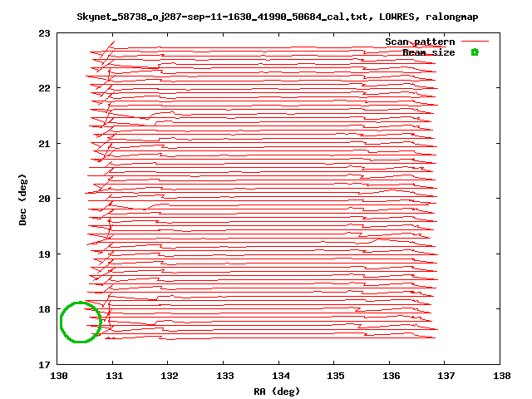Click the Dec (deg) axis label

click(22, 199)
